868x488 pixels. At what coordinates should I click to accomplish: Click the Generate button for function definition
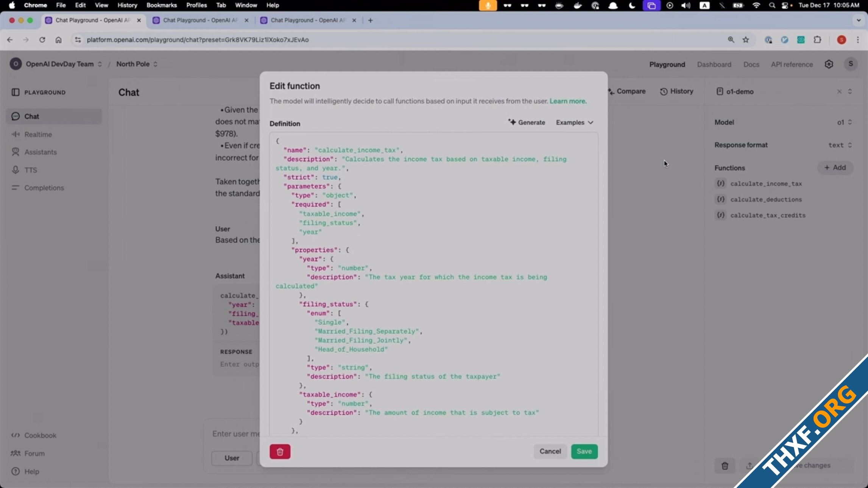[x=528, y=122]
